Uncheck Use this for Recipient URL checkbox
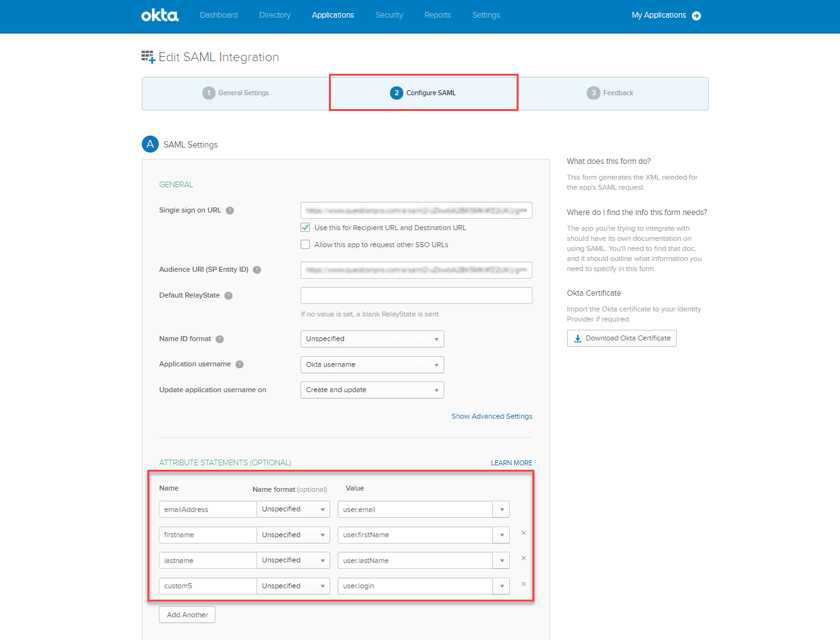The image size is (840, 640). point(306,228)
